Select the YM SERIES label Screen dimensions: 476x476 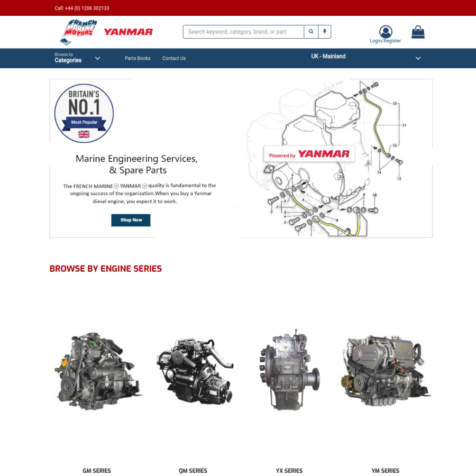pos(386,471)
